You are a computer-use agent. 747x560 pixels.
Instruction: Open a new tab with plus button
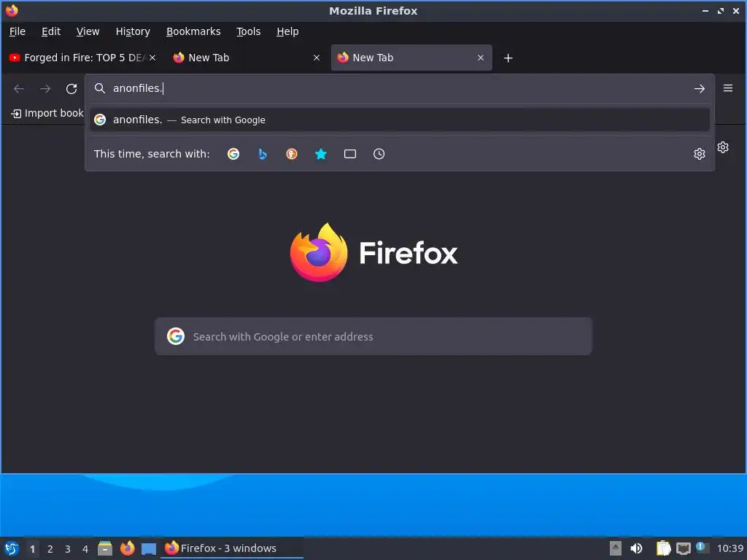pos(508,58)
